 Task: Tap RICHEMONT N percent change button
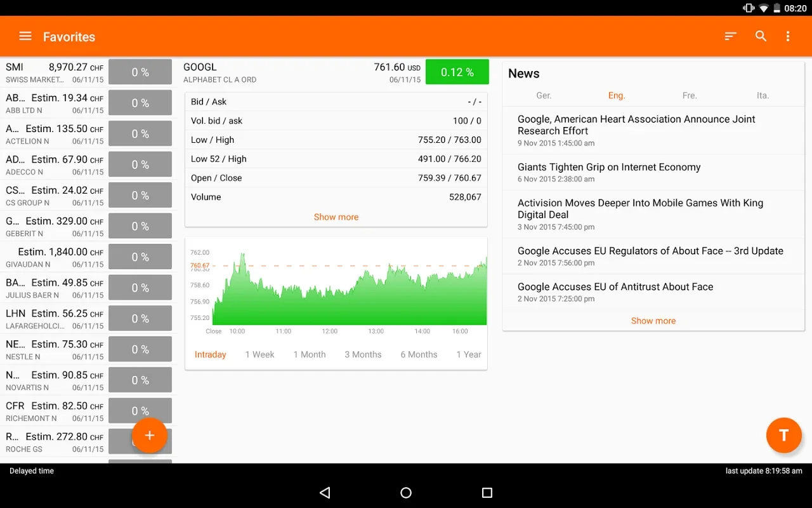click(140, 411)
